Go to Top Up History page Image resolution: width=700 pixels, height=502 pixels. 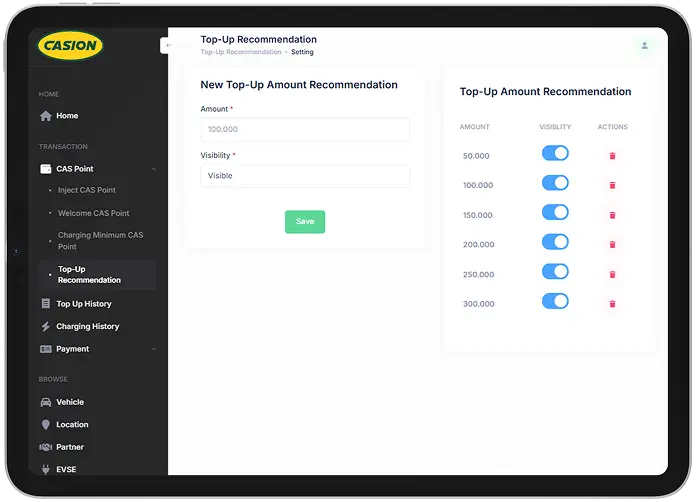(x=83, y=304)
